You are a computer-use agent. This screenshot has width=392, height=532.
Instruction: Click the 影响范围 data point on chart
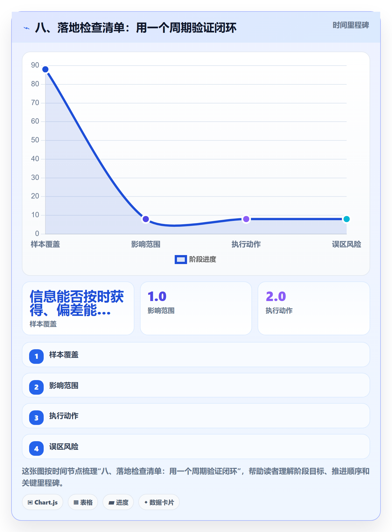click(x=146, y=219)
